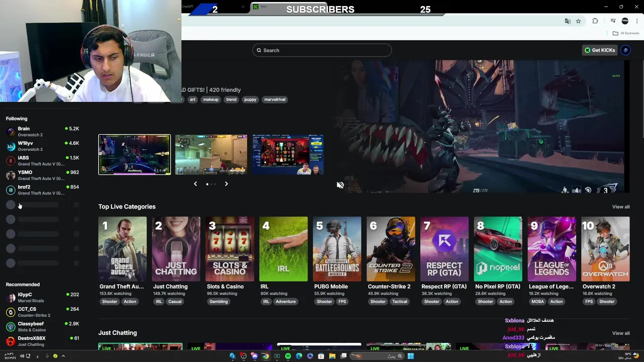Unmute the featured stream preview

(340, 185)
